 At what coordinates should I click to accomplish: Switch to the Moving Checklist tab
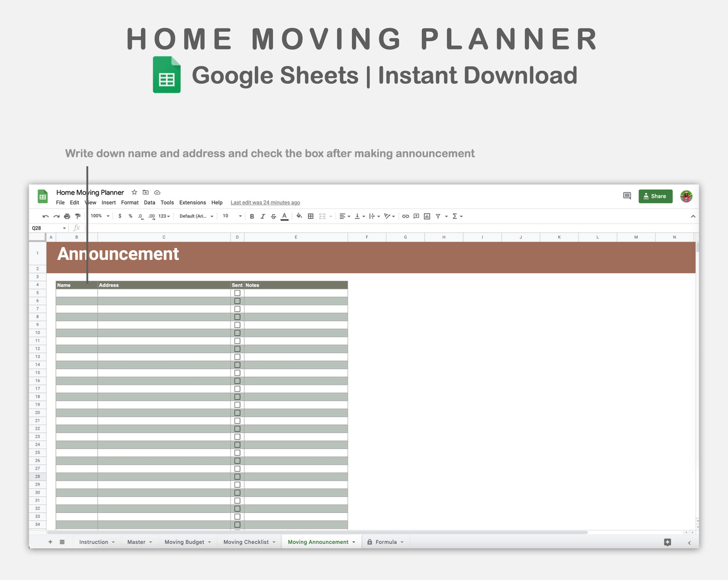245,542
